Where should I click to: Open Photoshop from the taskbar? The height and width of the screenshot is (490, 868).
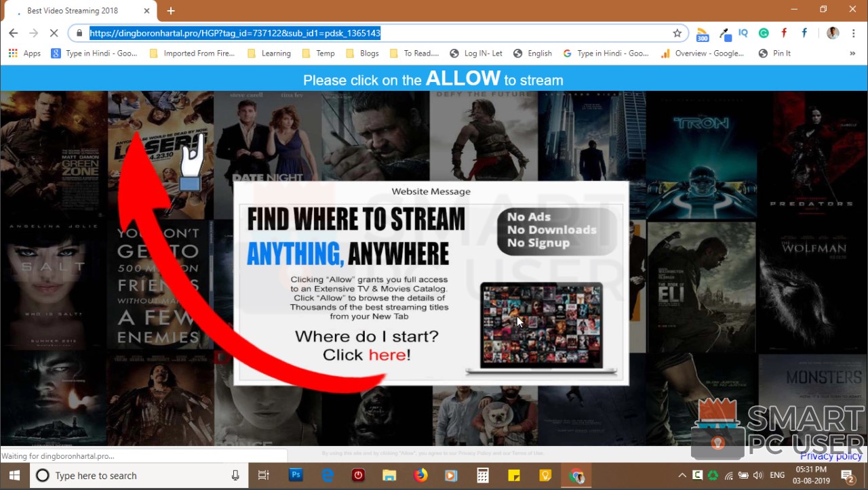coord(296,475)
